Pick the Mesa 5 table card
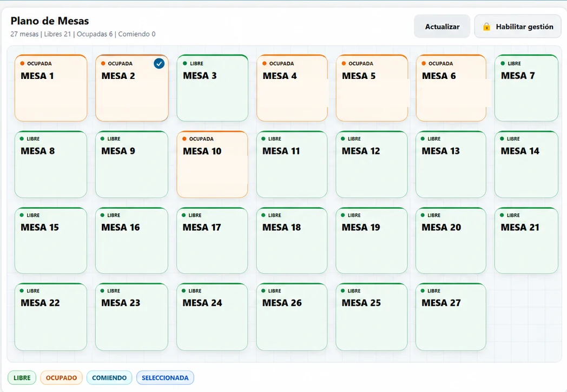The width and height of the screenshot is (567, 392). (372, 88)
